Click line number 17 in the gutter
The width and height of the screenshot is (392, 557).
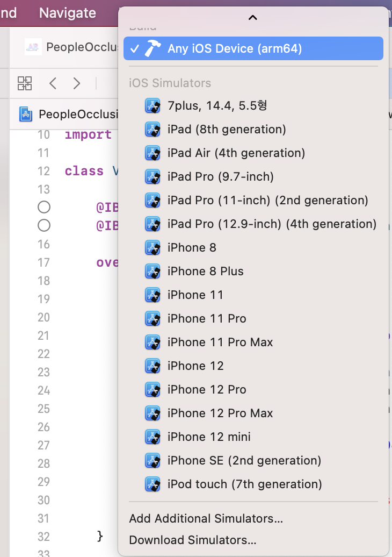click(43, 262)
